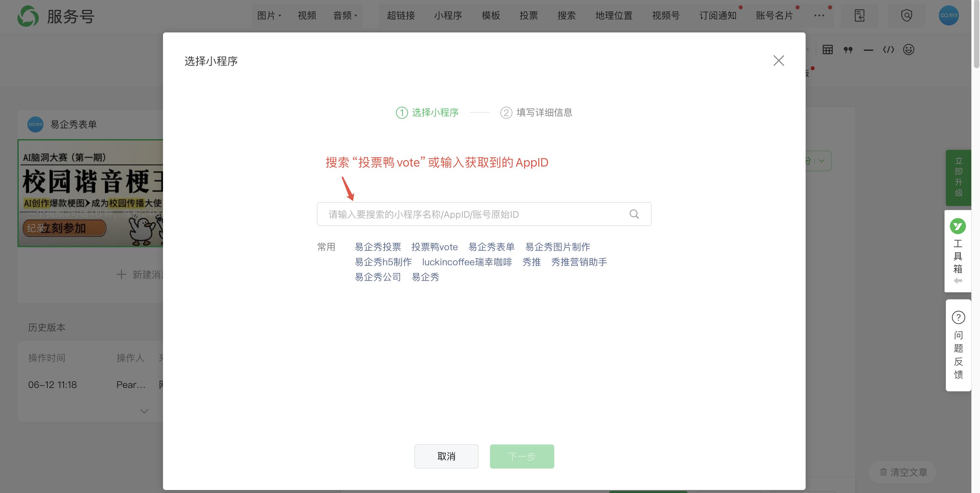Select luckincoffee瑞幸咖啡 mini program

point(467,262)
